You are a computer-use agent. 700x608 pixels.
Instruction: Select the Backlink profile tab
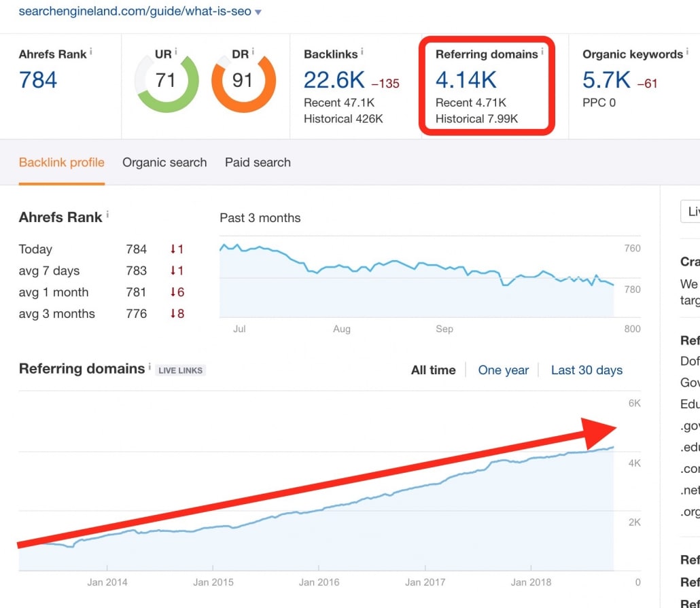coord(62,162)
